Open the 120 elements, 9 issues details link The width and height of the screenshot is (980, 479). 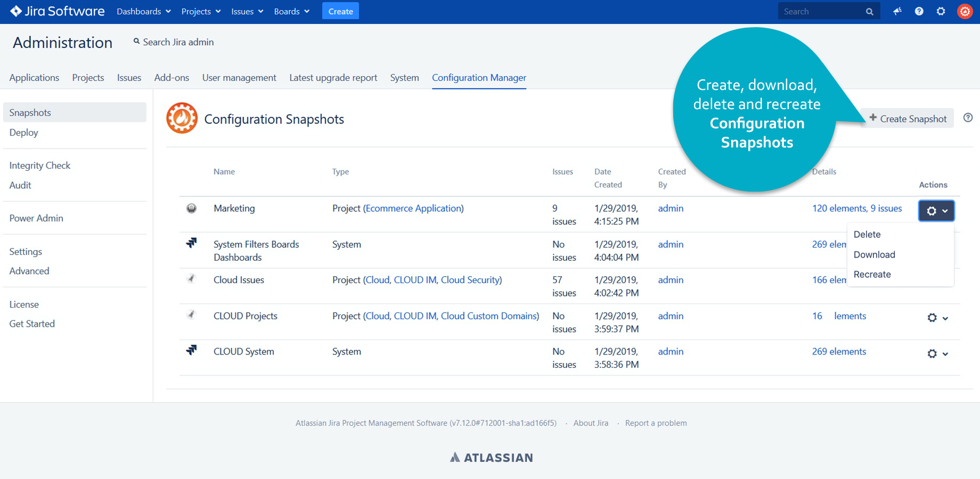pos(857,208)
